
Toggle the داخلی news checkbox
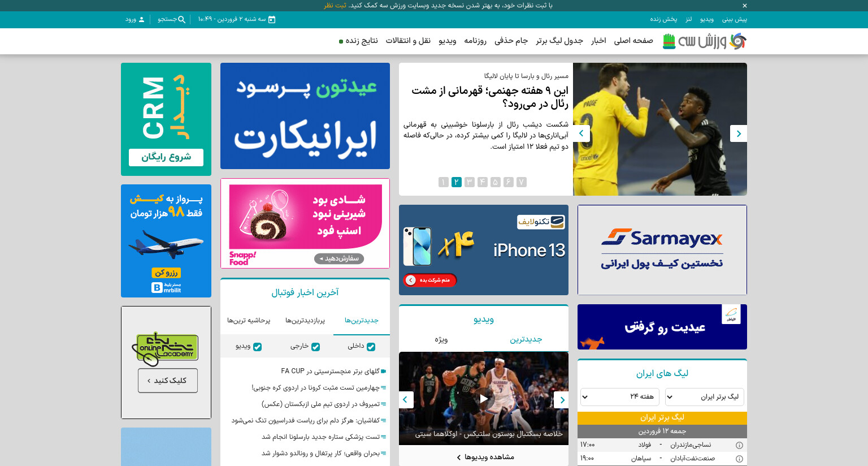pos(371,347)
